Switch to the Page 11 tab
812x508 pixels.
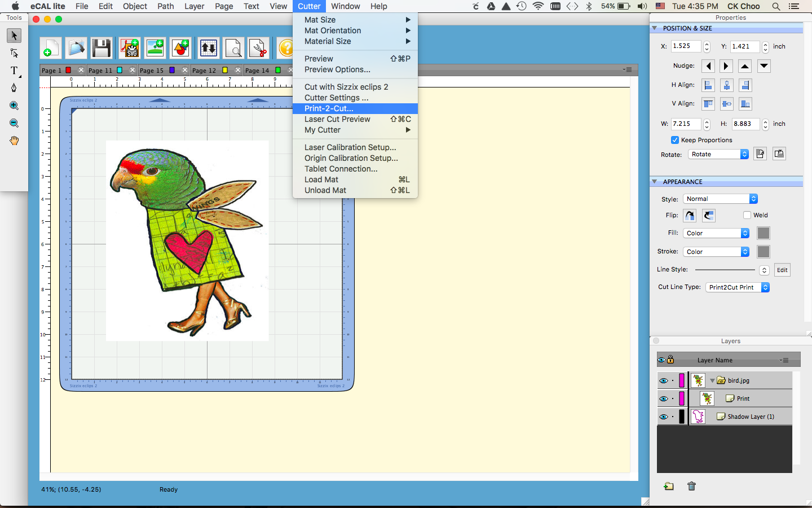pos(100,71)
